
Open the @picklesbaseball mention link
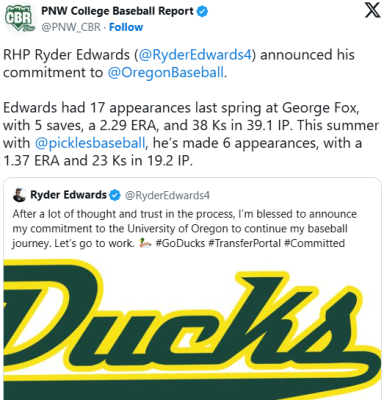click(x=90, y=143)
